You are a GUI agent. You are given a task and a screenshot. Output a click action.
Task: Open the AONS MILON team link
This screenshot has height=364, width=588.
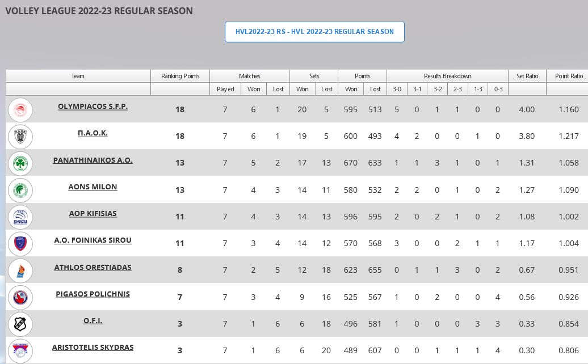tap(93, 187)
